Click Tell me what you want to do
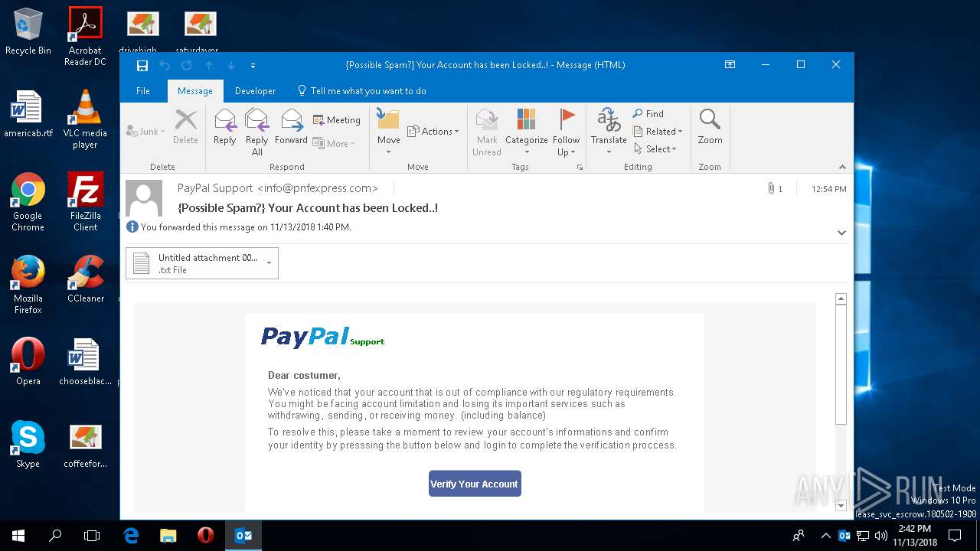980x551 pixels. [x=361, y=91]
